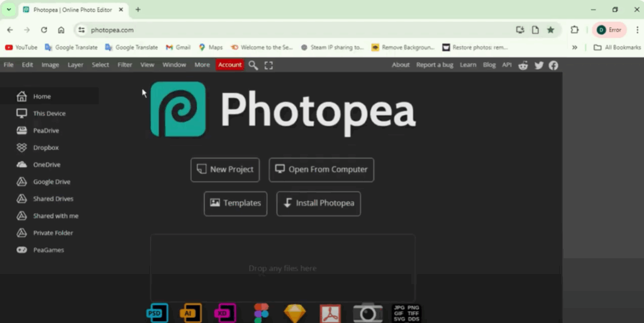Viewport: 644px width, 323px height.
Task: Click the camera RAW format icon
Action: tap(368, 313)
